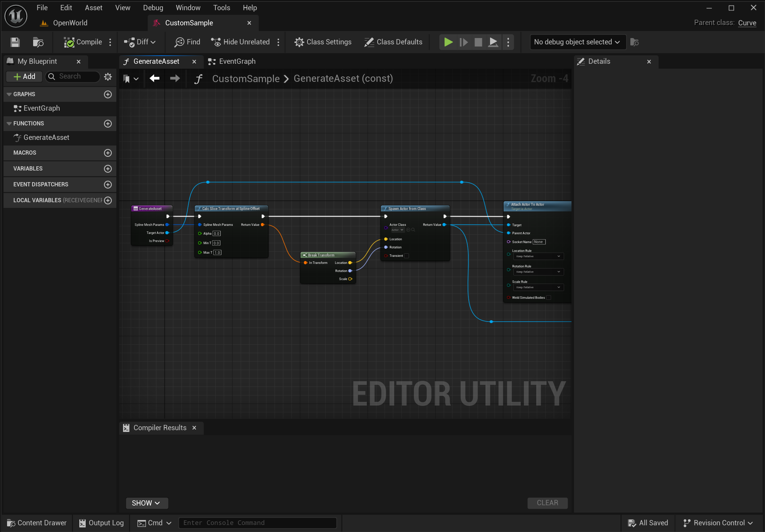The width and height of the screenshot is (765, 532).
Task: Open My Blueprint settings gear
Action: click(x=108, y=76)
